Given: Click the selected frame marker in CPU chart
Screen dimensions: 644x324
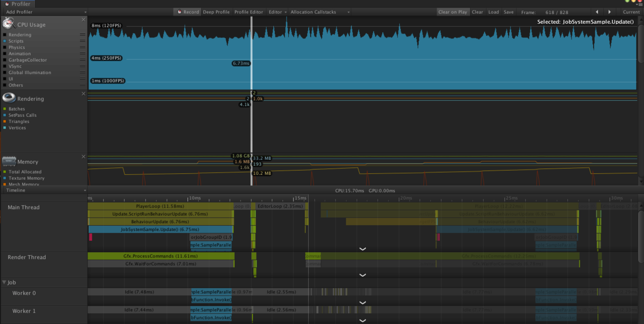Looking at the screenshot, I should point(251,53).
